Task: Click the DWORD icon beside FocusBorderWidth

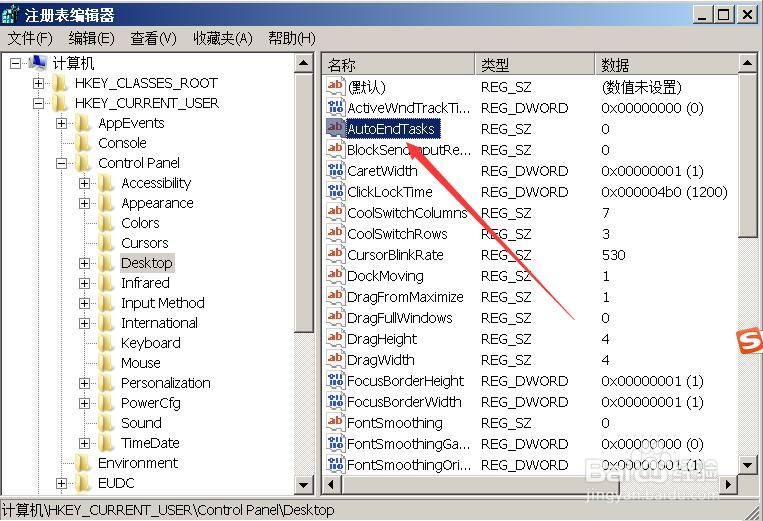Action: click(335, 401)
